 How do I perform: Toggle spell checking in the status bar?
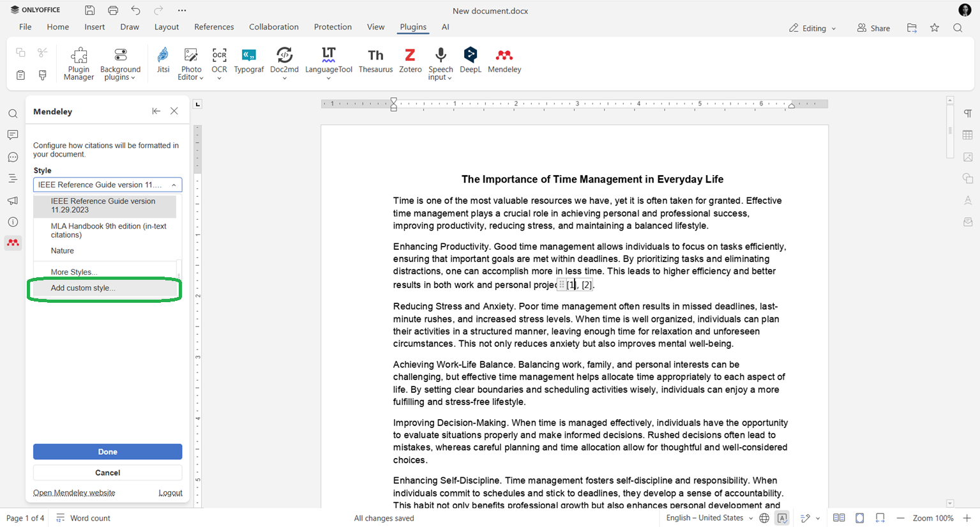pyautogui.click(x=782, y=518)
